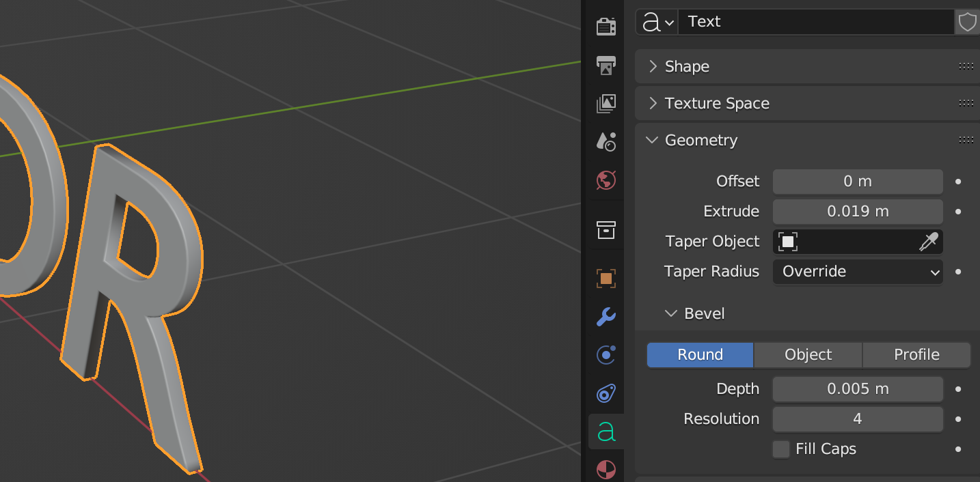Toggle the fake user shield icon

point(967,22)
